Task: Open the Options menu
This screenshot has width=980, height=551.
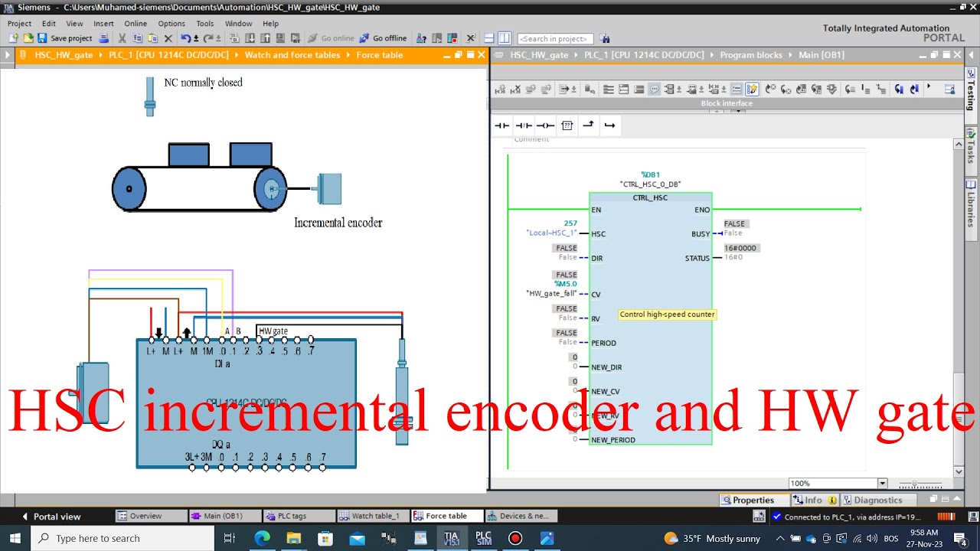Action: 171,24
